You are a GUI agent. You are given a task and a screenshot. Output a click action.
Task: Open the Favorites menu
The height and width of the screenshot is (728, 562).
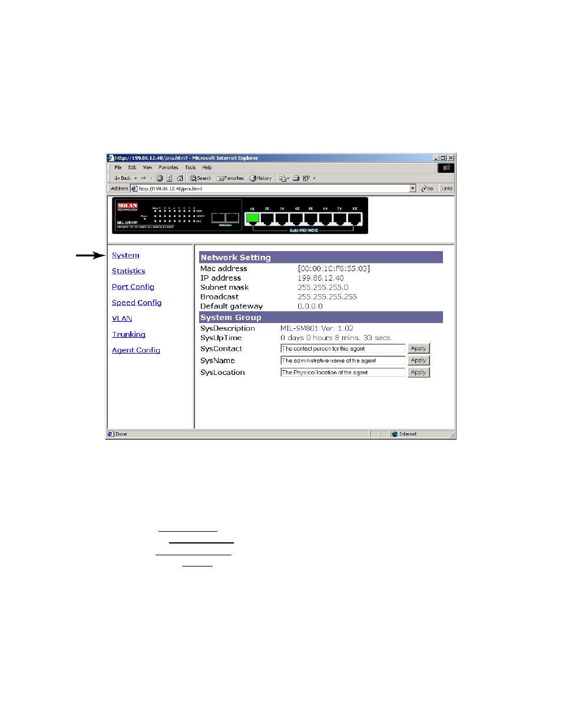(x=168, y=167)
